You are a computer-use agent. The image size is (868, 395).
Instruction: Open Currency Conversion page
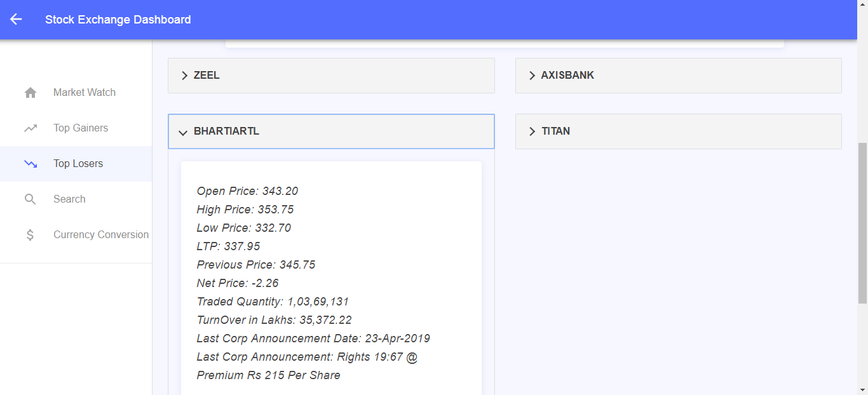[x=76, y=235]
